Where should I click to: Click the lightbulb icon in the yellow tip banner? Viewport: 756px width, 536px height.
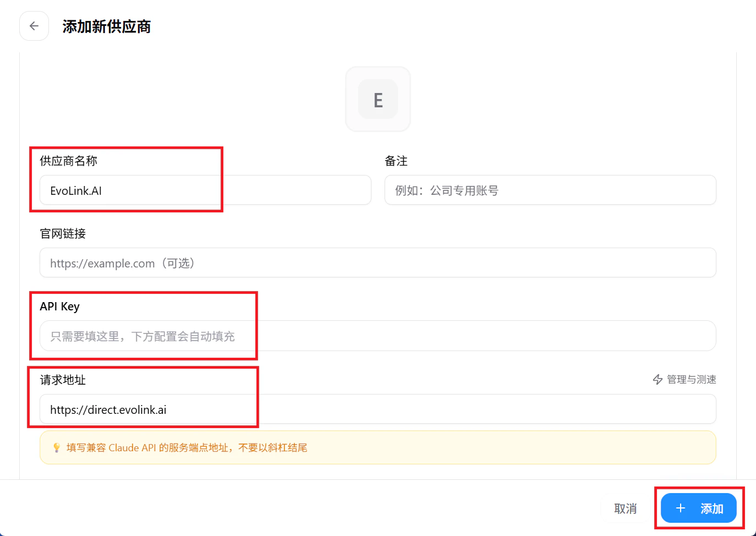click(57, 447)
